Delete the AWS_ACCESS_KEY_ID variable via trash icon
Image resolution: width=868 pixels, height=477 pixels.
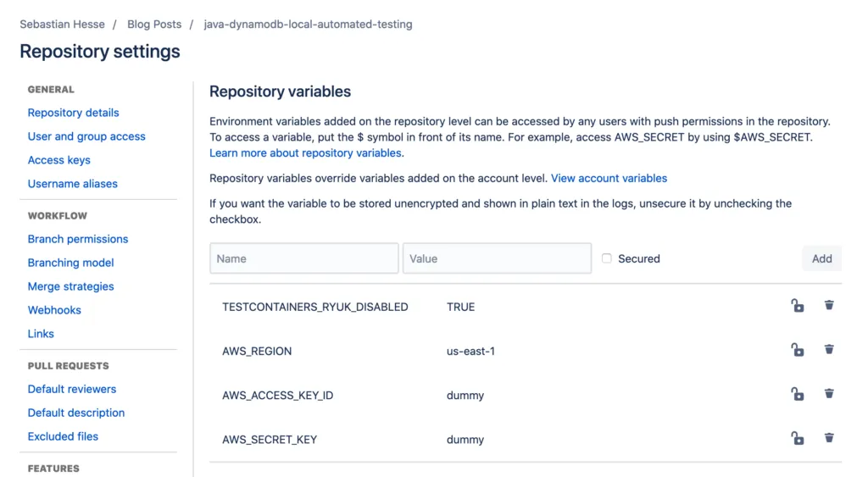pyautogui.click(x=829, y=393)
